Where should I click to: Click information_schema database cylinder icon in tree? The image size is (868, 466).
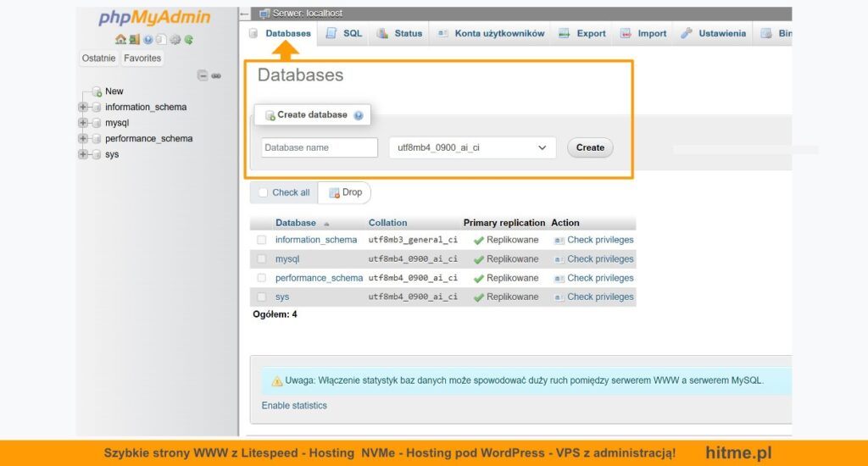[97, 108]
